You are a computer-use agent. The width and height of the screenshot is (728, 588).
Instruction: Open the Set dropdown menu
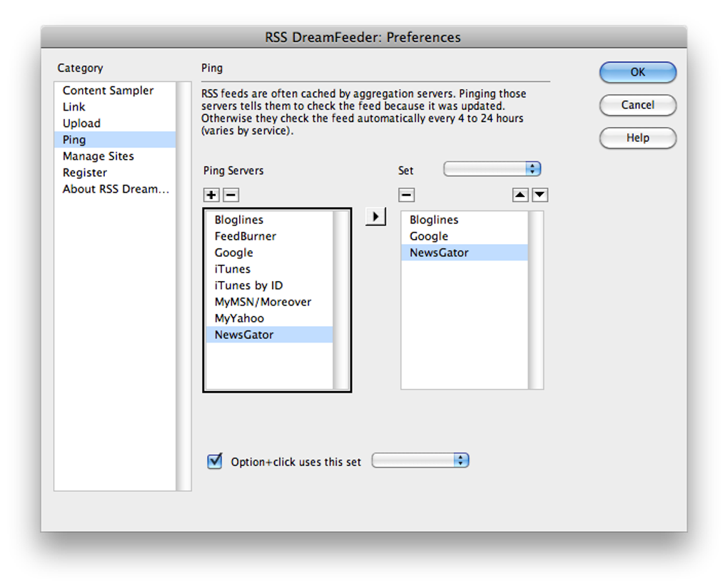[x=492, y=169]
